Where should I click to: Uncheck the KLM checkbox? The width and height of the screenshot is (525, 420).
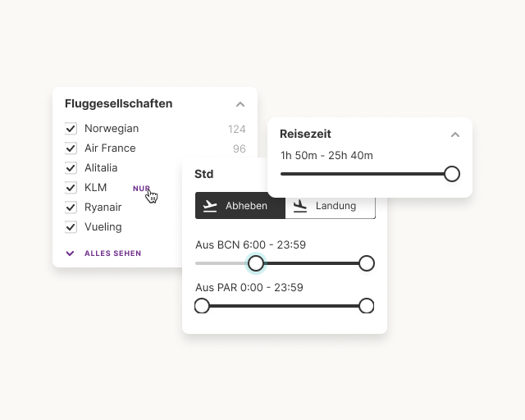71,188
